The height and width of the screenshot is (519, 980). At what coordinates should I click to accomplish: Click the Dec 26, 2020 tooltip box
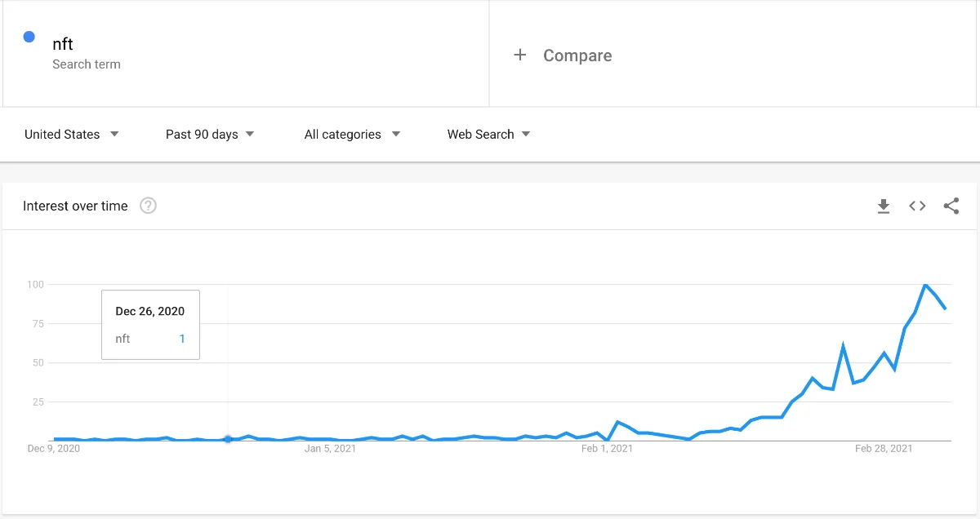[150, 324]
